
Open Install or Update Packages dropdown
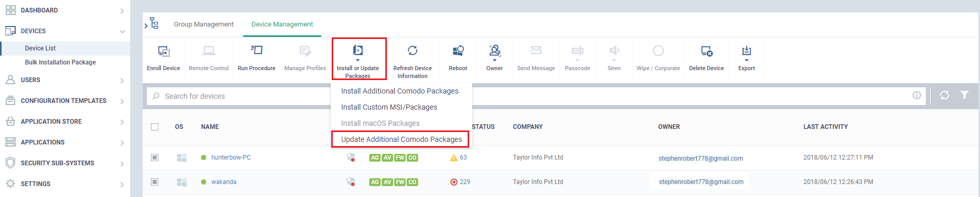[x=359, y=59]
